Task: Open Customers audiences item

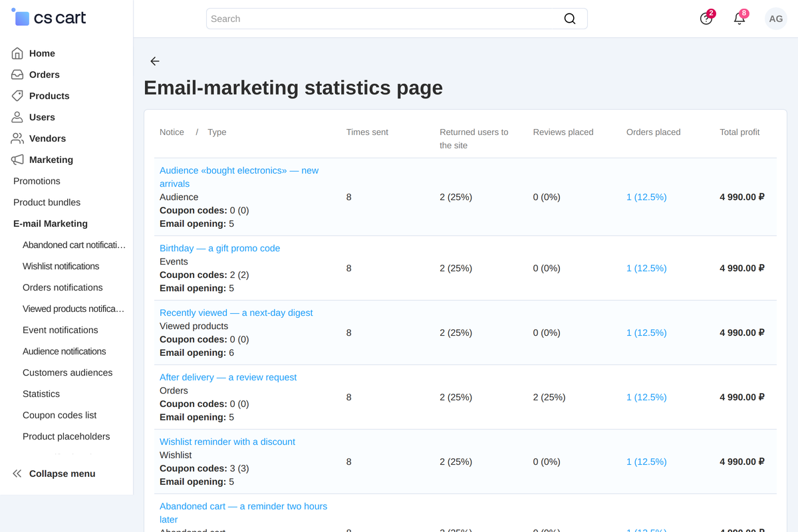Action: pos(67,372)
